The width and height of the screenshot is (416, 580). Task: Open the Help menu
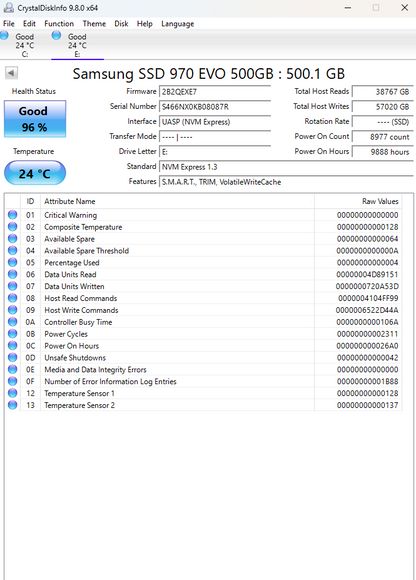point(144,24)
